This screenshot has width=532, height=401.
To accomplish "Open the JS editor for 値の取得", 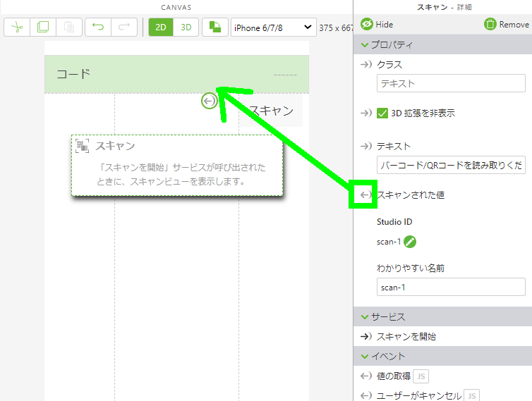I will click(x=421, y=376).
